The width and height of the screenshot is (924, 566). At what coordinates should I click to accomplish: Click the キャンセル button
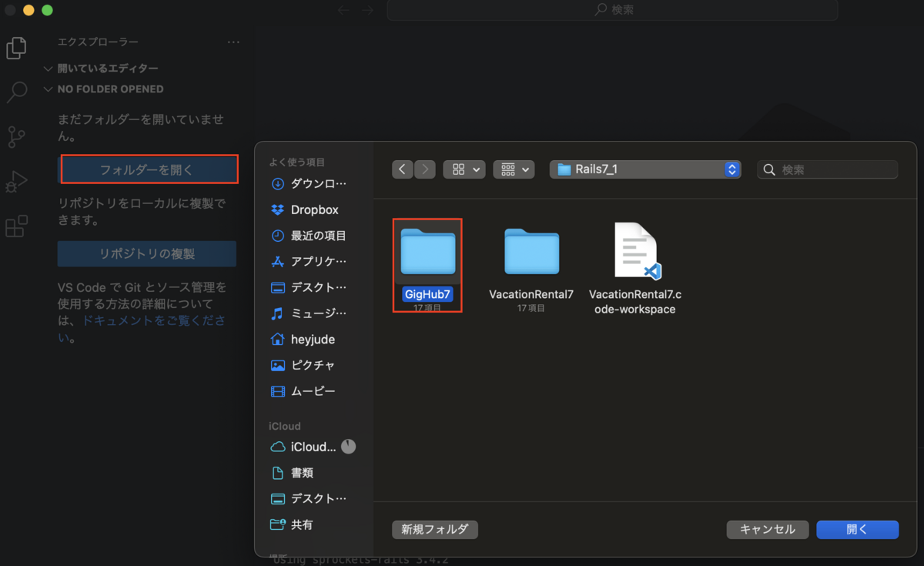coord(768,529)
